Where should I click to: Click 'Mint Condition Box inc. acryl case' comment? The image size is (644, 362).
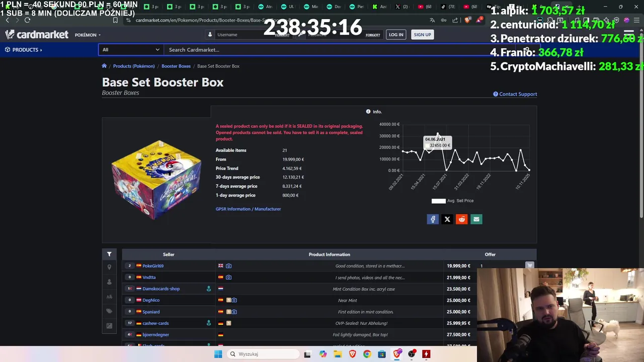(x=364, y=289)
